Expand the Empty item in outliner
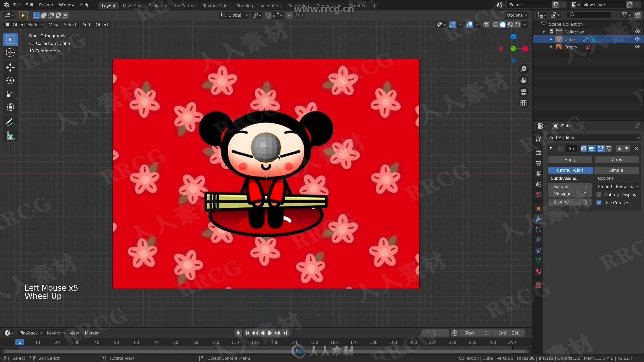 [x=551, y=47]
